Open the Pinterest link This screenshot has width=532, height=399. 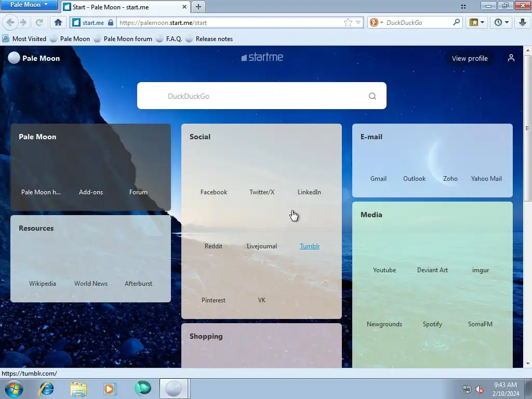click(x=214, y=300)
